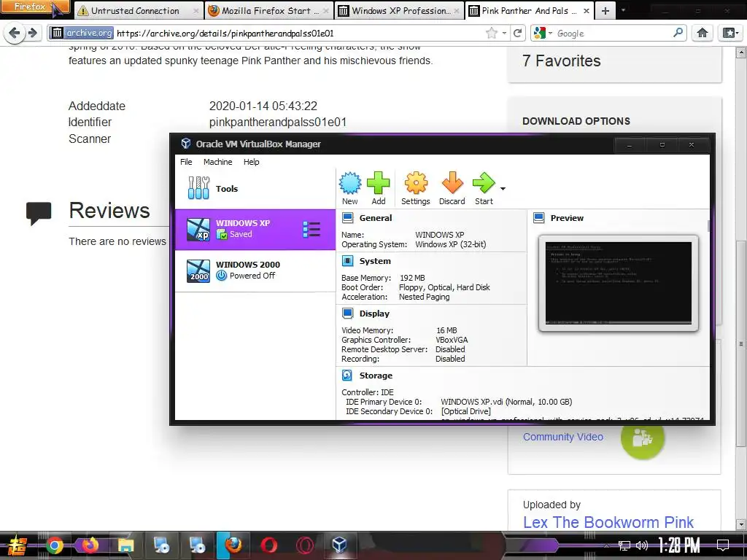Viewport: 747px width, 560px height.
Task: Click the search magnifier icon
Action: [x=678, y=33]
